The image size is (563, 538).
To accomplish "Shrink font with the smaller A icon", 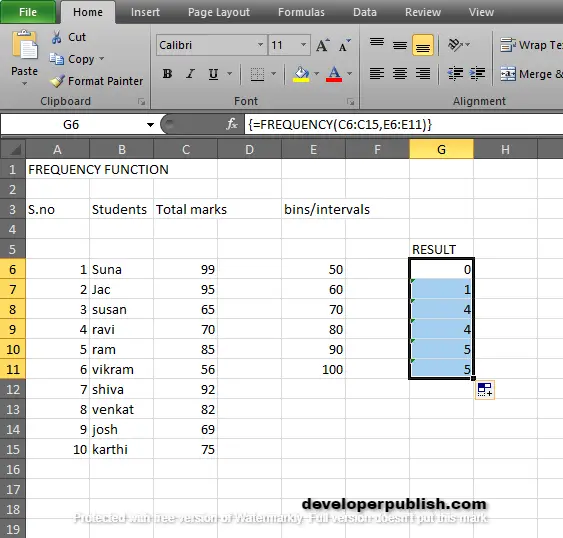I will tap(344, 45).
